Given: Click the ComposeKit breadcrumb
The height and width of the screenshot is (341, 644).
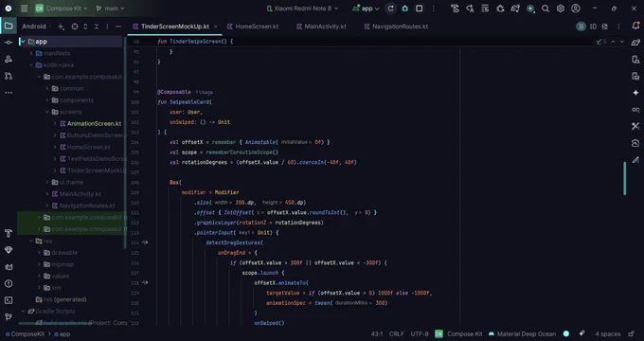Looking at the screenshot, I should 25,334.
